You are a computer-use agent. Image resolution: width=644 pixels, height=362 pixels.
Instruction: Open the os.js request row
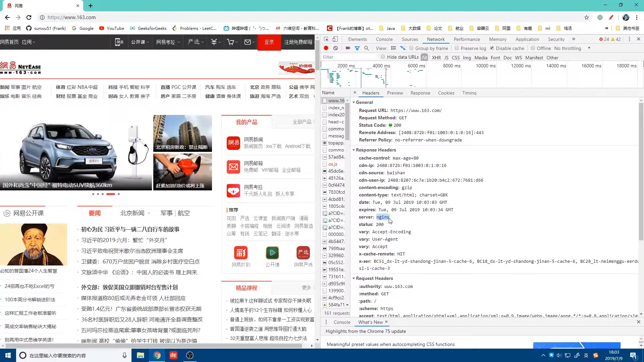pyautogui.click(x=334, y=164)
